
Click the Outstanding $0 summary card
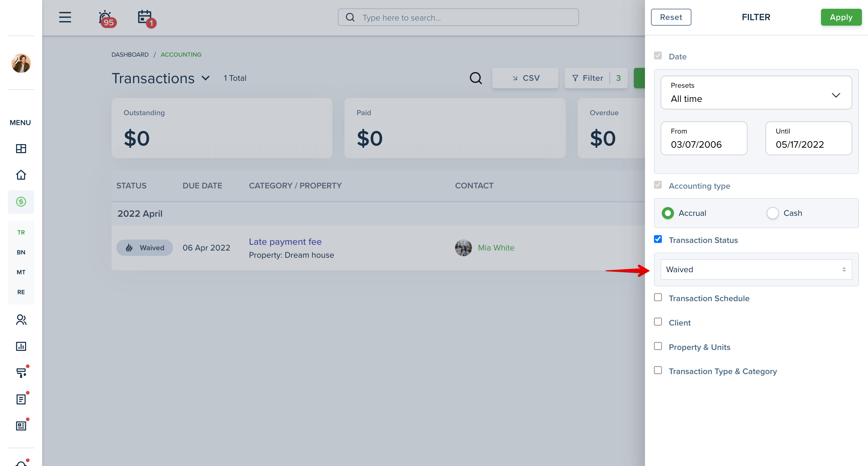coord(222,128)
